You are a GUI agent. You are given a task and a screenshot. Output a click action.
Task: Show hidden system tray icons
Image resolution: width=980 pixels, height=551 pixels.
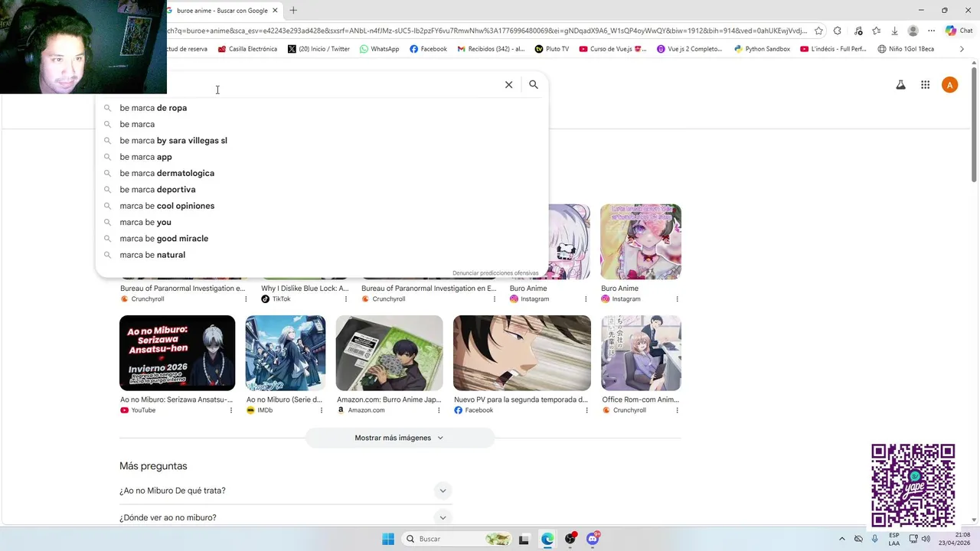pos(842,539)
